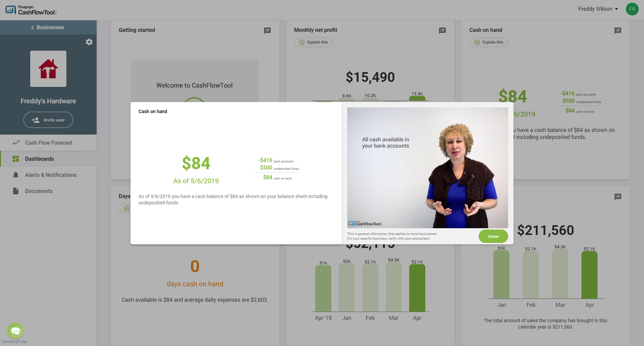Open Getting started card comment icon
This screenshot has width=644, height=346.
267,31
